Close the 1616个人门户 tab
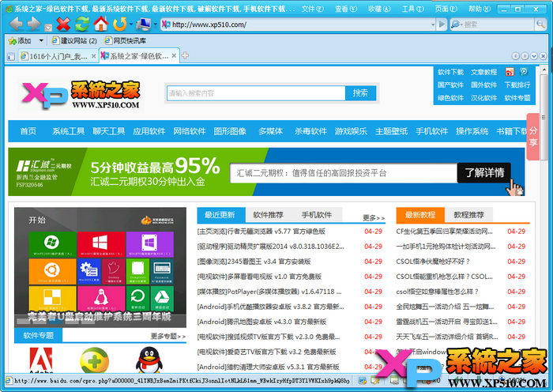 tap(94, 56)
